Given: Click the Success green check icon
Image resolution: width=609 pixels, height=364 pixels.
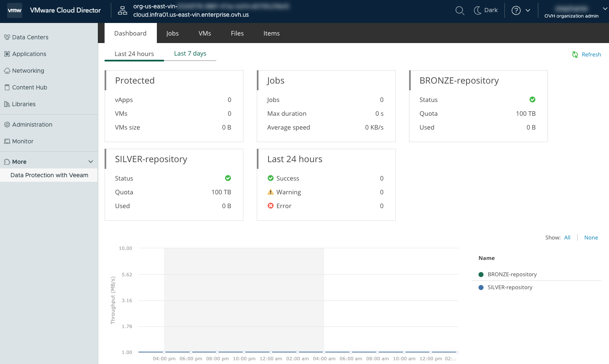Looking at the screenshot, I should tap(271, 178).
